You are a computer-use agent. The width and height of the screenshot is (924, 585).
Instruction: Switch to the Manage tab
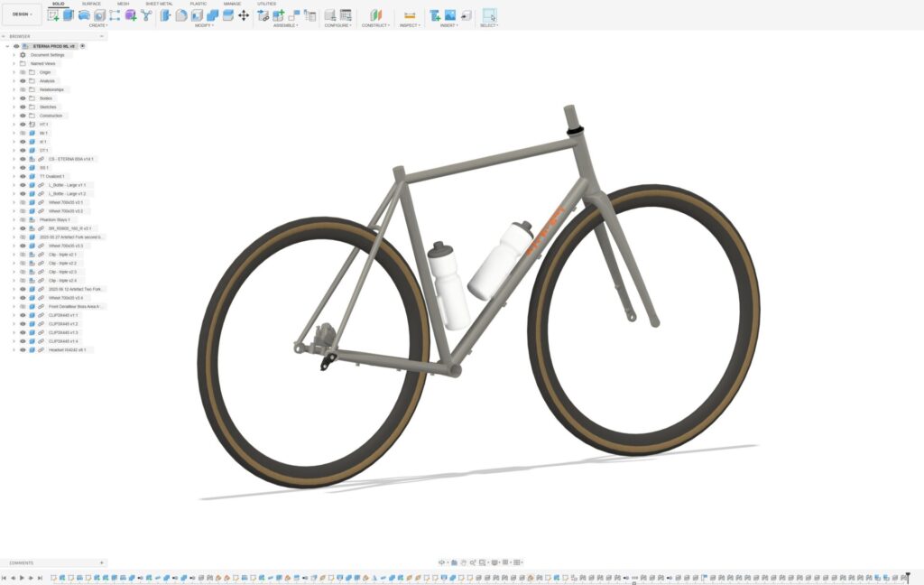[x=232, y=4]
